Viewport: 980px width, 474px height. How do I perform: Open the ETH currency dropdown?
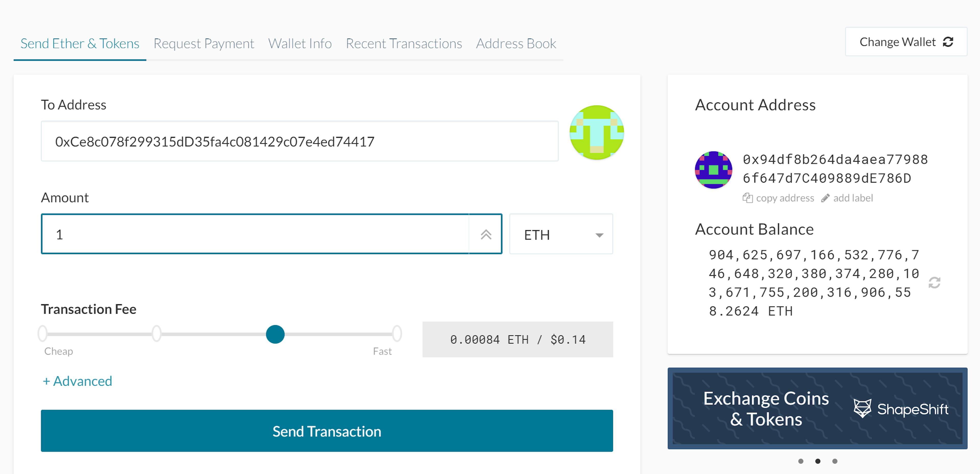tap(561, 234)
